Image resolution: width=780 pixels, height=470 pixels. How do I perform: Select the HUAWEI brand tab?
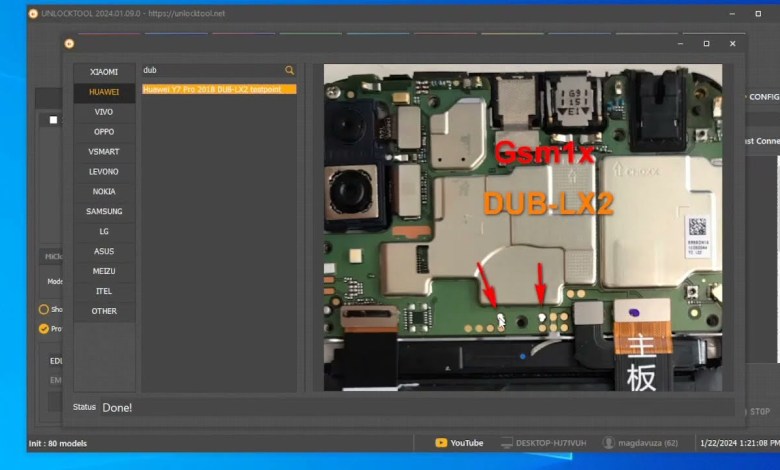tap(104, 92)
